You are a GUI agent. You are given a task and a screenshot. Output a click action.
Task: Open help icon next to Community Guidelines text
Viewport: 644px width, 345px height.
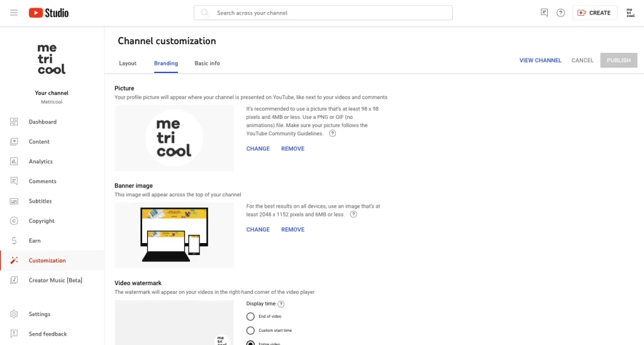pyautogui.click(x=332, y=133)
